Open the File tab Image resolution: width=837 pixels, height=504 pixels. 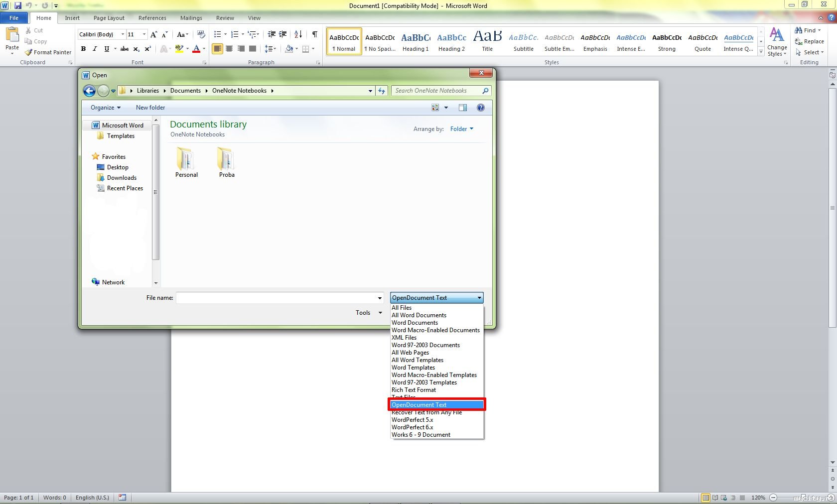14,18
